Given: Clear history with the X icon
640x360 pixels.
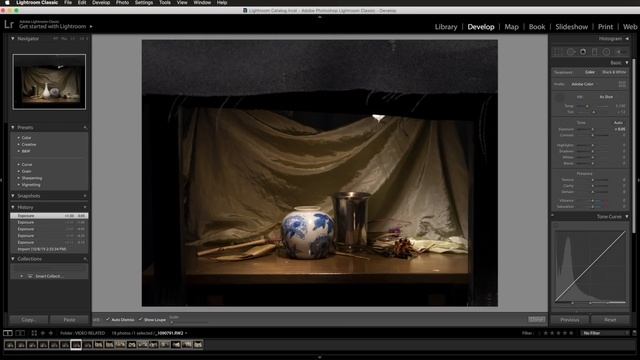Looking at the screenshot, I should click(85, 207).
